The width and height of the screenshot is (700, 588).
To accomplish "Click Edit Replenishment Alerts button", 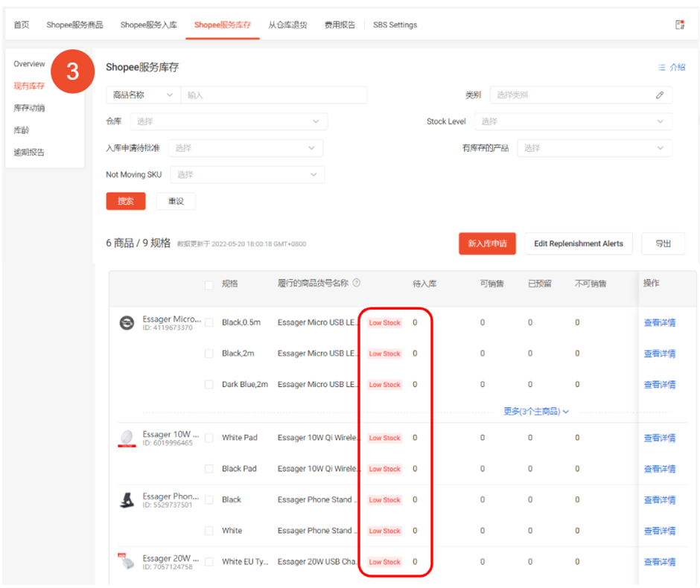I will point(578,243).
